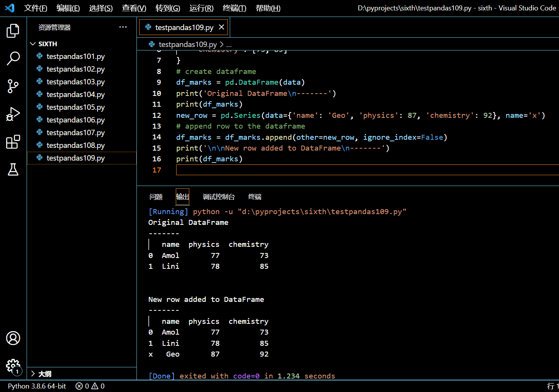Click '# append row to the dataframe' comment
This screenshot has width=559, height=392.
[241, 126]
